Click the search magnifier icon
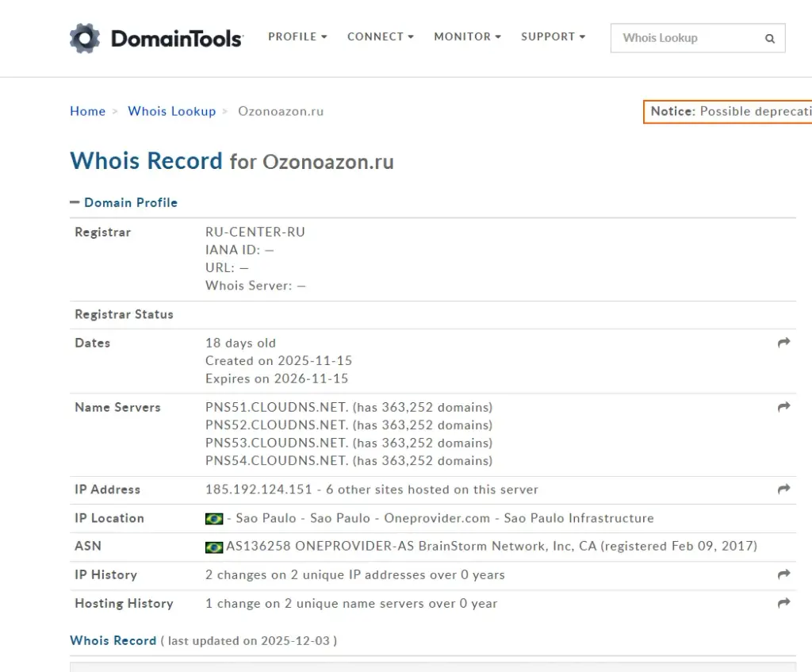The height and width of the screenshot is (672, 812). pyautogui.click(x=769, y=38)
